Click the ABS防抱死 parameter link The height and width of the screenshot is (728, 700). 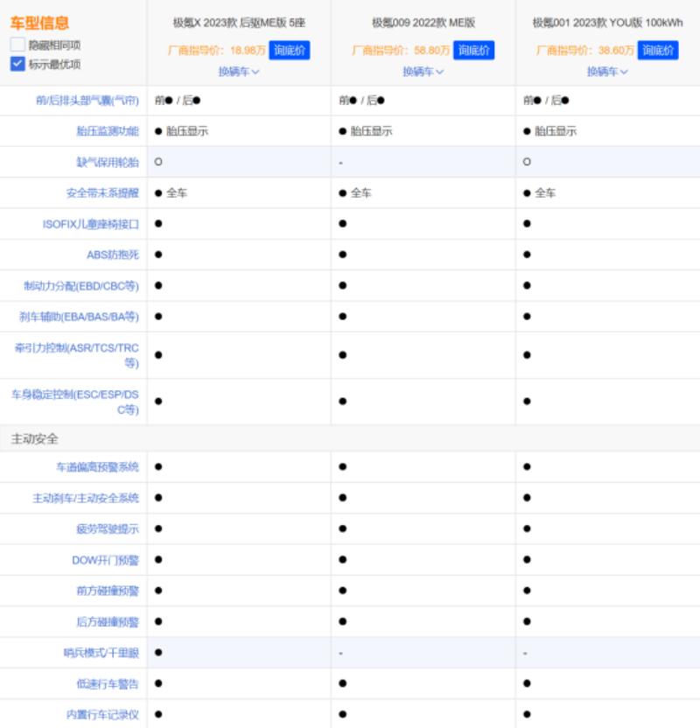tap(113, 255)
